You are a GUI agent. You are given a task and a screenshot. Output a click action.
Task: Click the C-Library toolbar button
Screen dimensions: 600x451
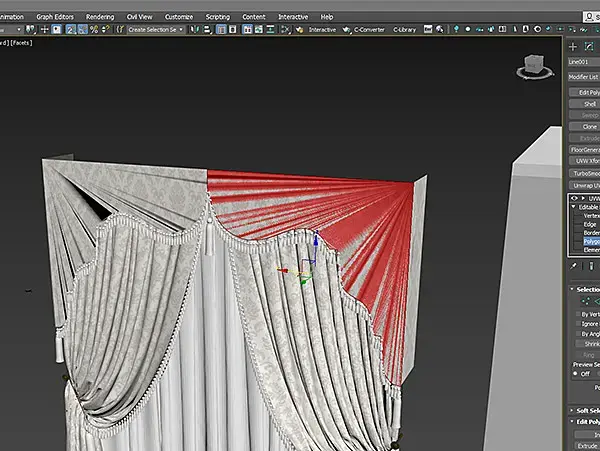(404, 30)
